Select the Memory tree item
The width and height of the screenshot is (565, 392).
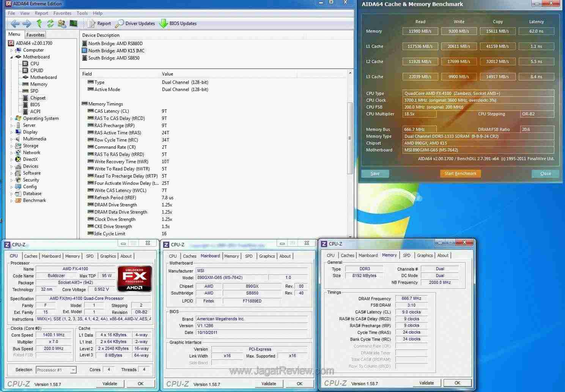tap(39, 84)
